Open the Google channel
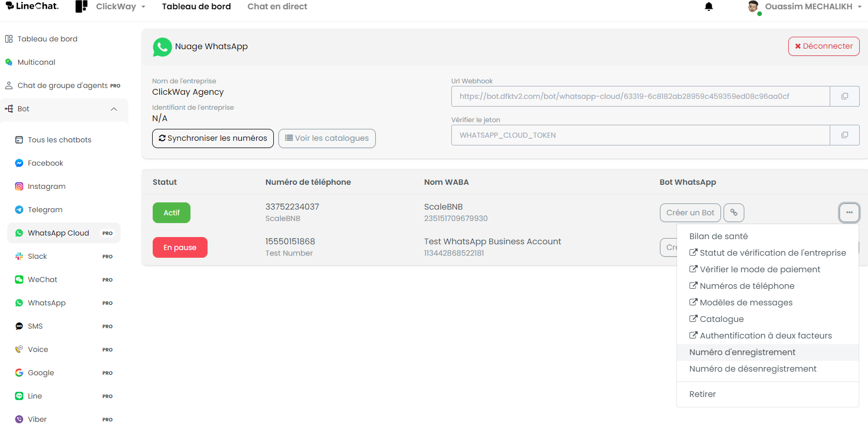Viewport: 868px width, 427px height. click(x=41, y=373)
